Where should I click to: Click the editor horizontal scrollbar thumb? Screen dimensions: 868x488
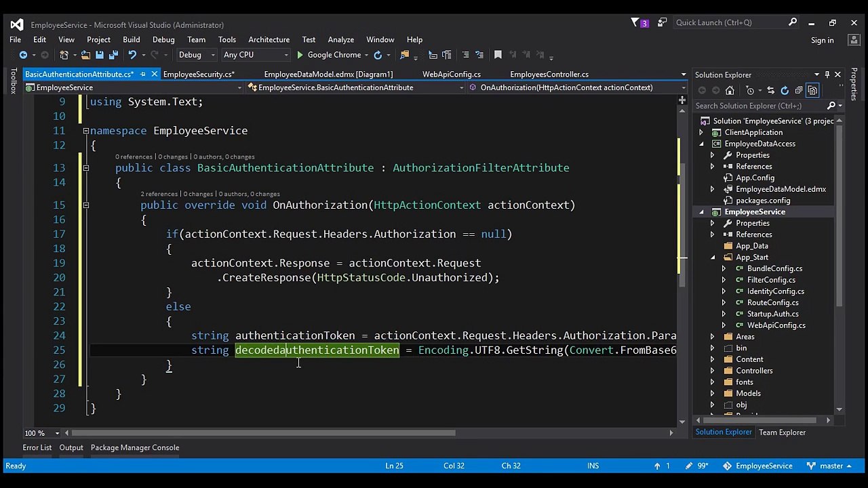coord(264,433)
